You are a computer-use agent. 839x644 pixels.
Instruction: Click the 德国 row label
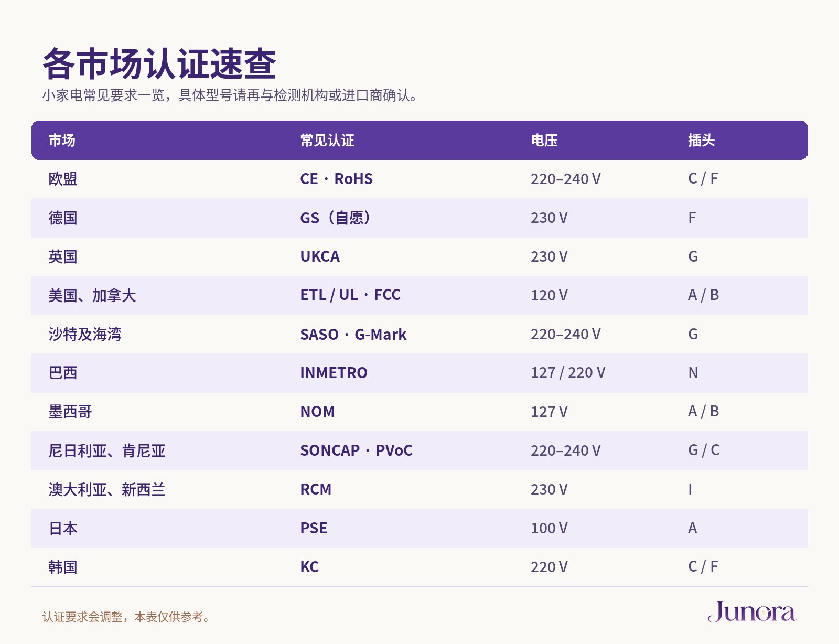[63, 218]
